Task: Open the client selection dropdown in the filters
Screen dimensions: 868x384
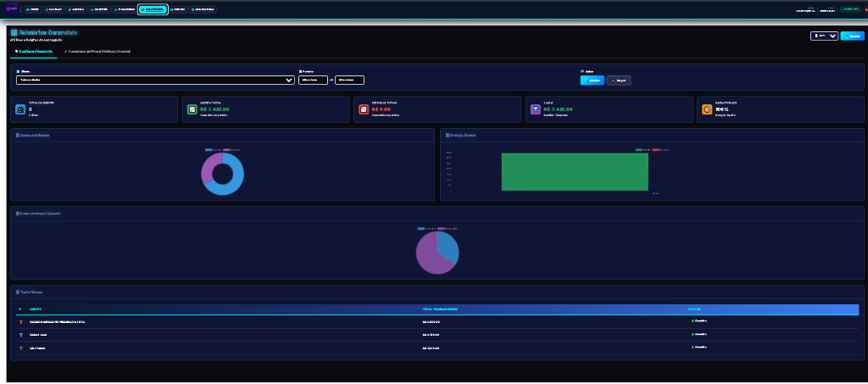Action: click(x=156, y=81)
